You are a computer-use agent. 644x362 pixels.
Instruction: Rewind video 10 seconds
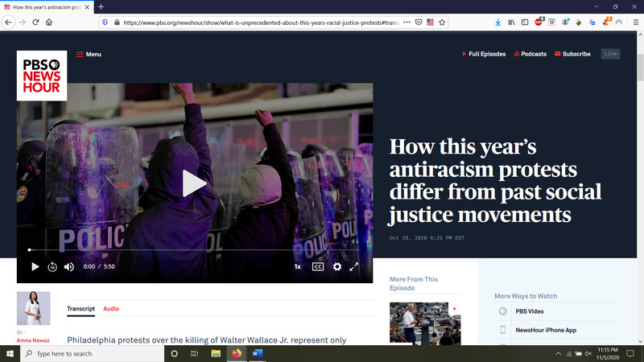point(52,267)
